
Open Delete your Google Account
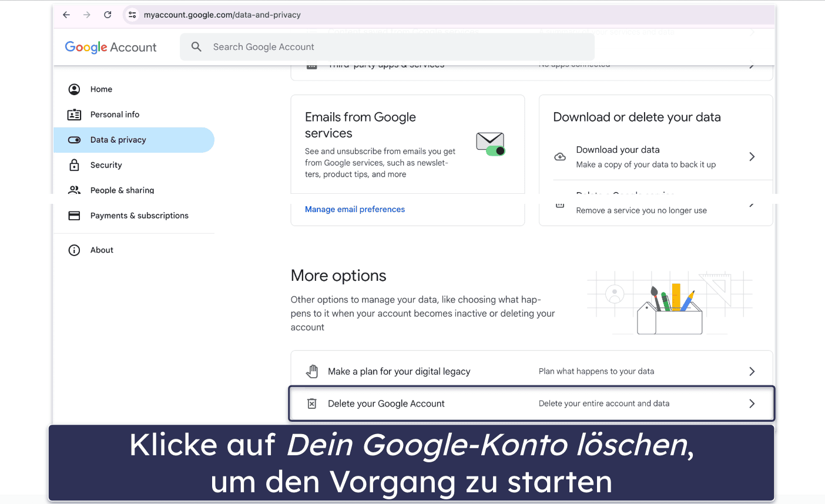pyautogui.click(x=532, y=404)
